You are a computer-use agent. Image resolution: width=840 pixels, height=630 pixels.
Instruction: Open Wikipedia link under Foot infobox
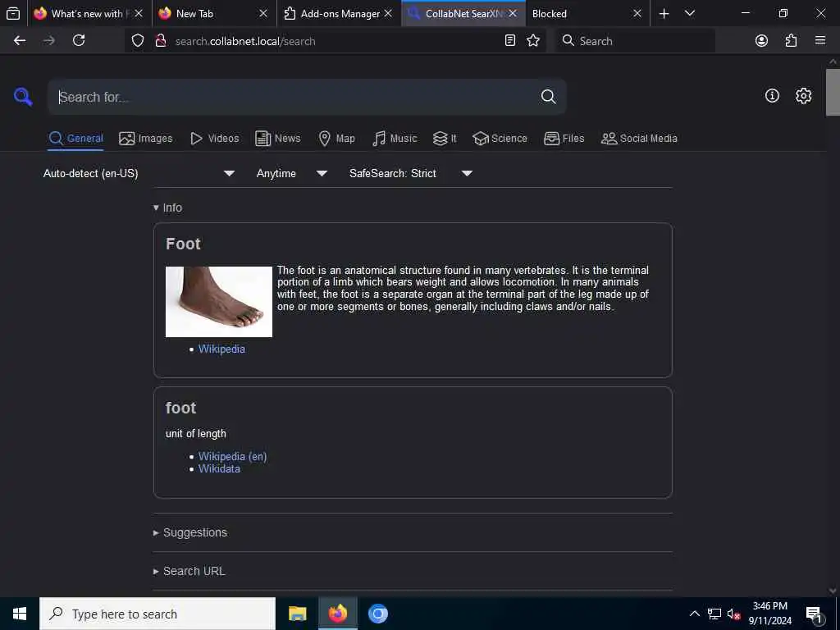[x=221, y=349]
